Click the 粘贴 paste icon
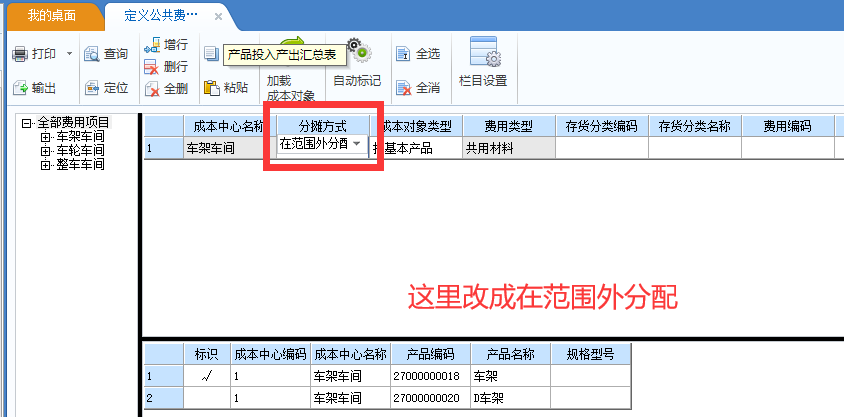This screenshot has height=417, width=844. point(211,87)
